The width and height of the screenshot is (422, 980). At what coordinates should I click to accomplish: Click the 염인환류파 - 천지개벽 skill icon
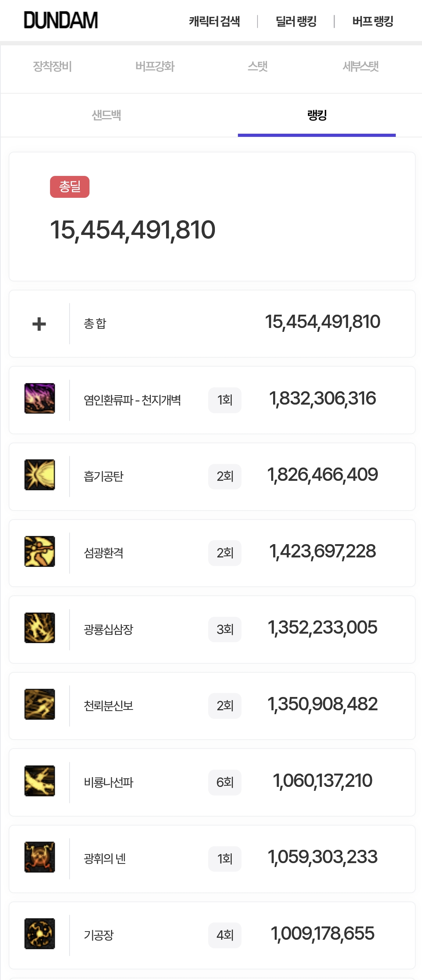[39, 398]
